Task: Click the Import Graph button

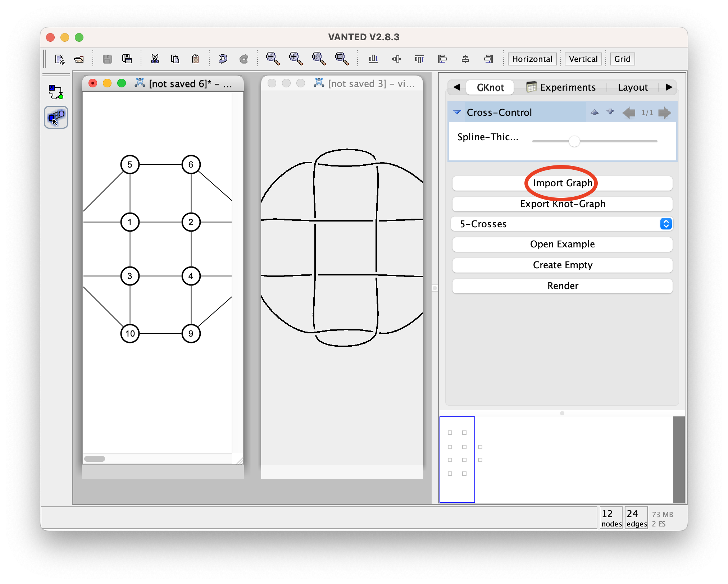Action: pyautogui.click(x=562, y=183)
